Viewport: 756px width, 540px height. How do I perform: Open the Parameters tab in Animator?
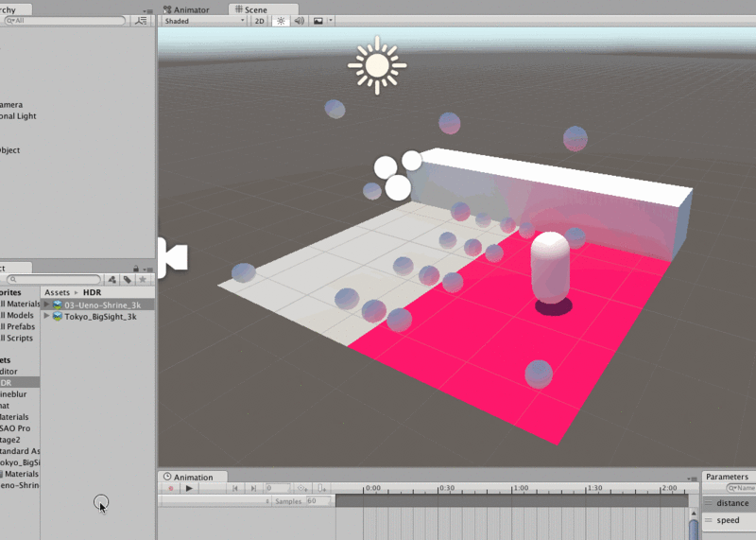(727, 477)
